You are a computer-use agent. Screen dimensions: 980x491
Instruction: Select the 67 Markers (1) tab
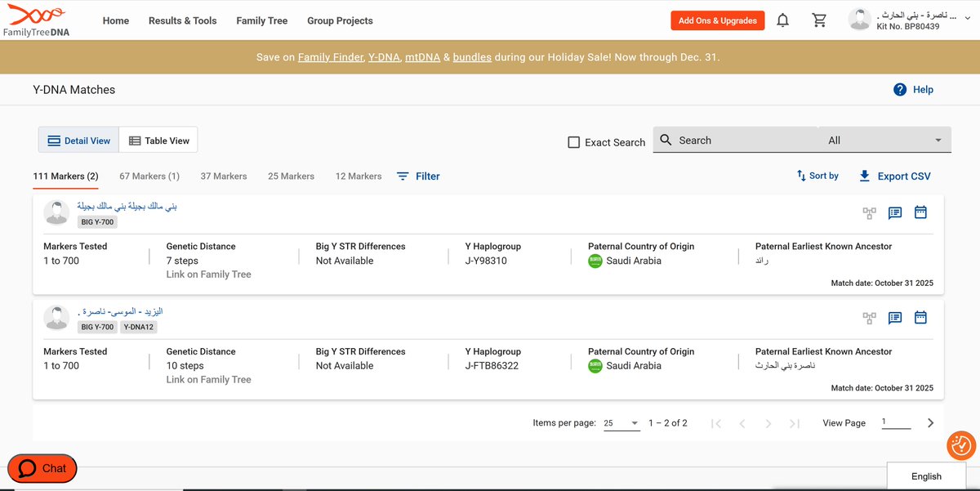pos(149,176)
